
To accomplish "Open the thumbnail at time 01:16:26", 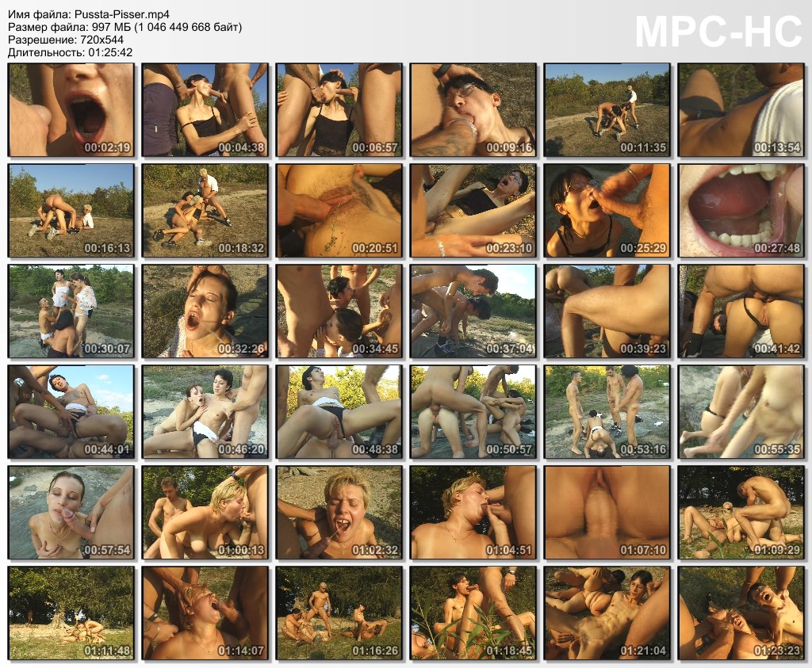I will [339, 613].
